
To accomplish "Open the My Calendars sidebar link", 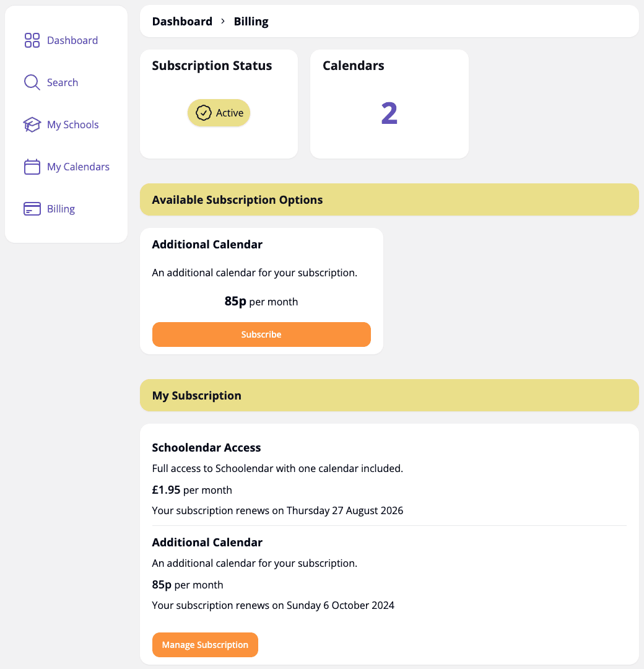I will 78,167.
